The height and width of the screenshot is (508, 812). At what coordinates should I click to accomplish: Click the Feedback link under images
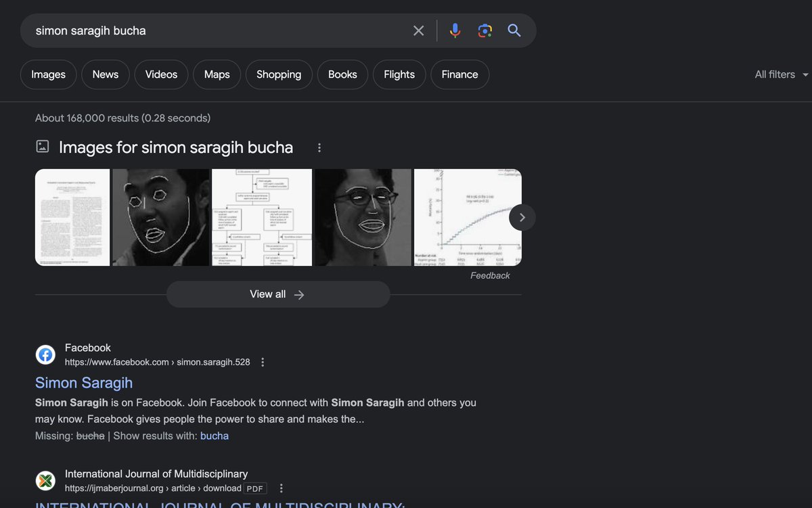click(x=491, y=275)
